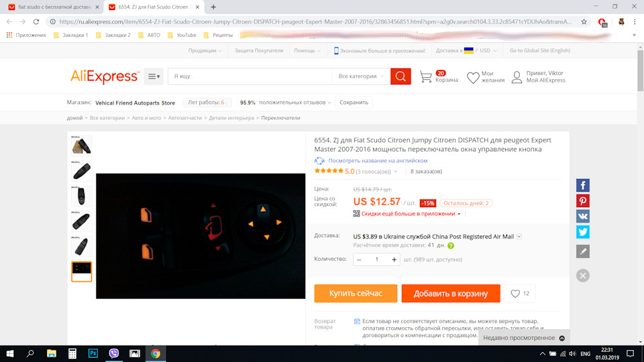Expand the app discounts arrow
This screenshot has height=362, width=644.
click(x=459, y=214)
